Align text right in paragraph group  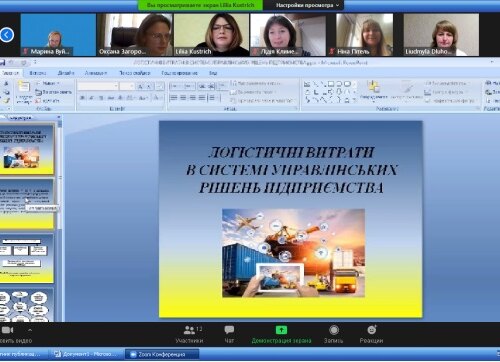click(192, 98)
